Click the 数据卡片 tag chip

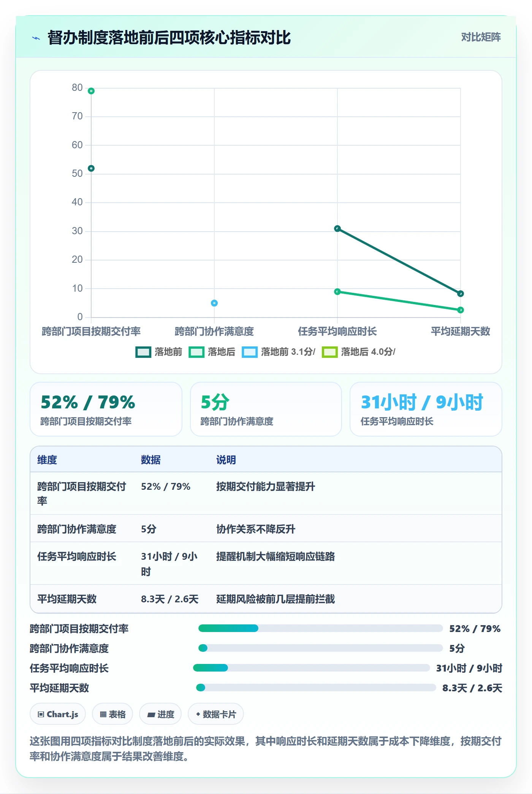tap(216, 714)
